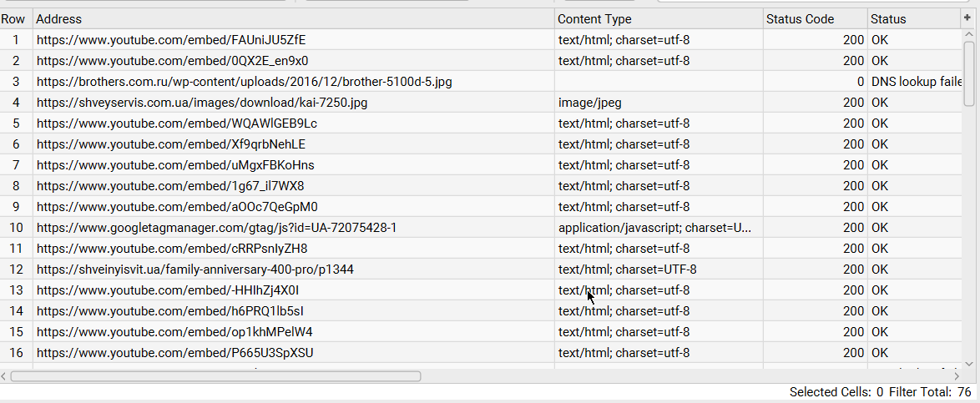Select the 1g67_il7WX8 YouTube embed address
The height and width of the screenshot is (403, 980).
tap(170, 185)
